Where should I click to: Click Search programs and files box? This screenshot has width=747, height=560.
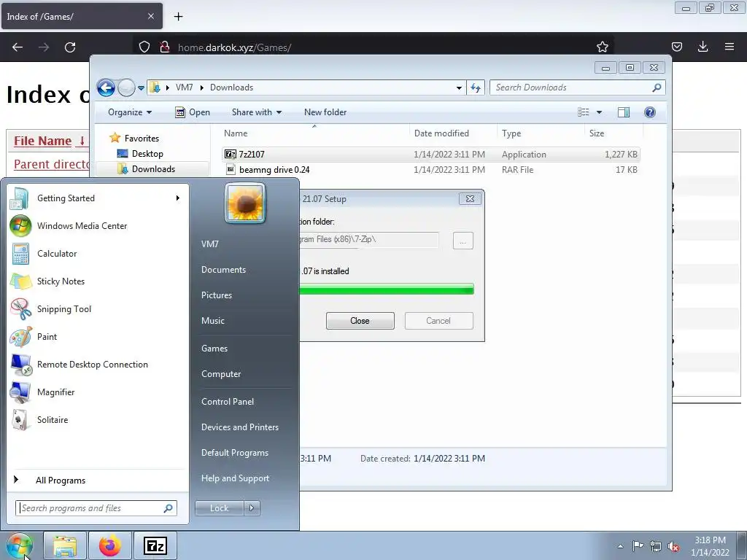pyautogui.click(x=96, y=508)
